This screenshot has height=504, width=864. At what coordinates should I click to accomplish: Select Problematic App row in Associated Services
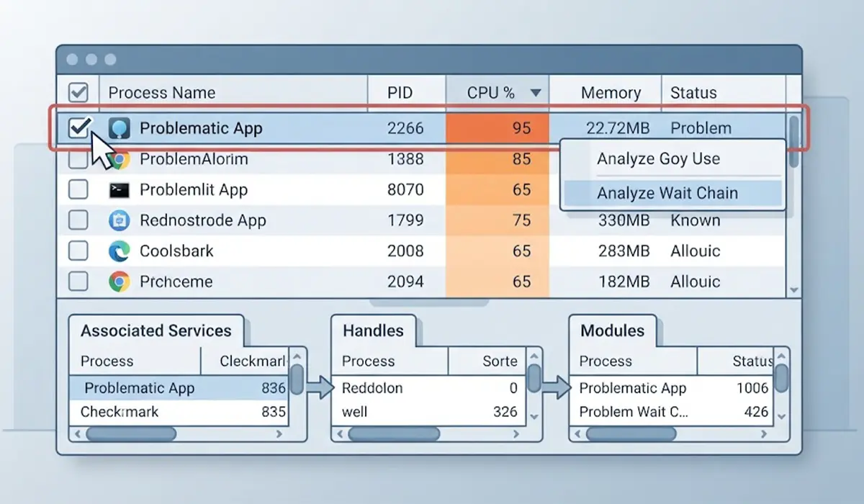pos(178,388)
